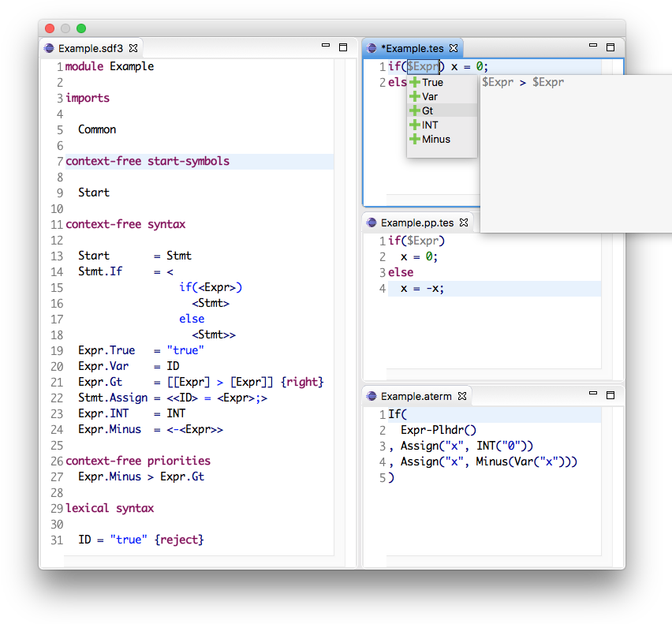Click the Example.sdf3 tab file icon
Image resolution: width=672 pixels, height=624 pixels.
49,48
